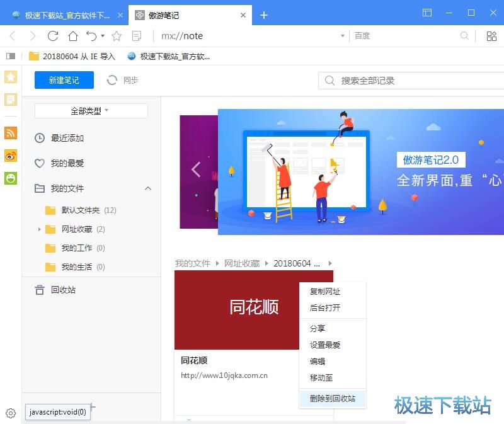The height and width of the screenshot is (424, 504).
Task: Open the 同花顺 note thumbnail
Action: click(x=237, y=310)
